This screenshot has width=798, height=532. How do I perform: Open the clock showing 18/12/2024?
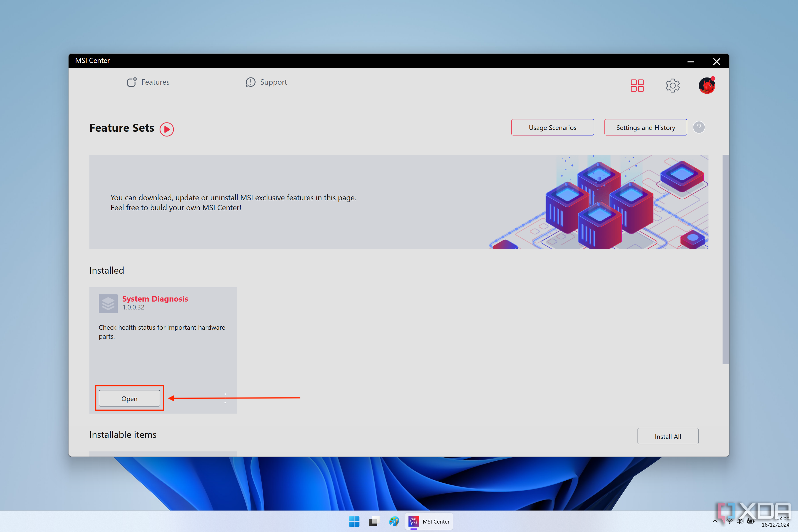tap(775, 521)
